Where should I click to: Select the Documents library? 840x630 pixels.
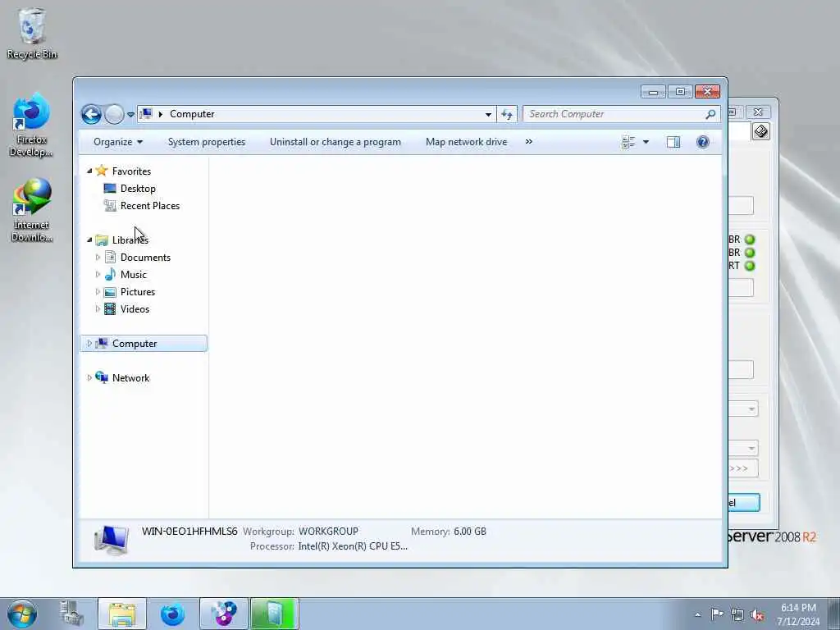[x=145, y=257]
